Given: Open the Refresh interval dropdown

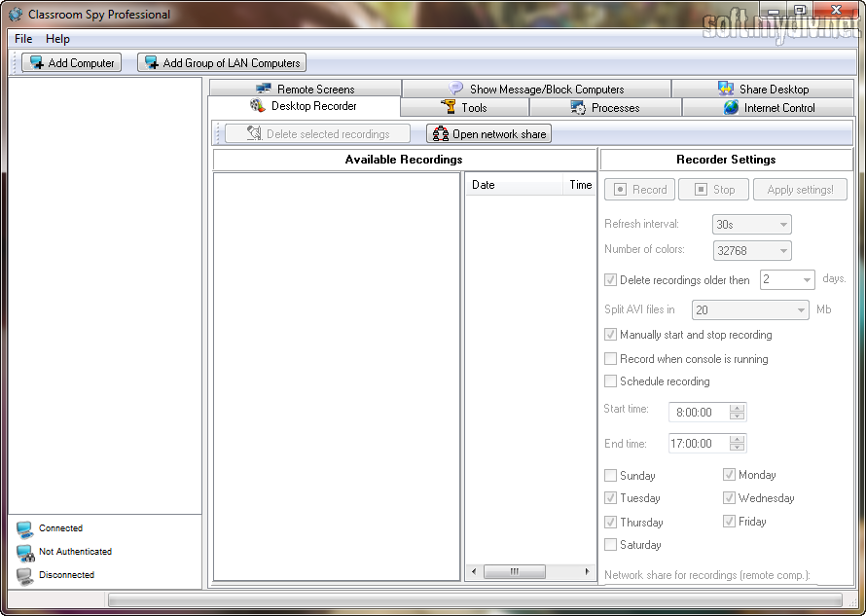Looking at the screenshot, I should point(752,224).
